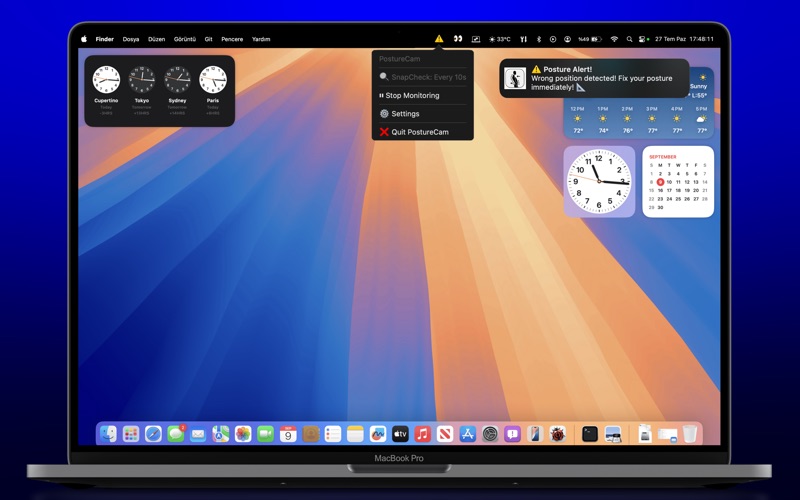Open App Store from the dock
The width and height of the screenshot is (800, 500).
point(467,434)
